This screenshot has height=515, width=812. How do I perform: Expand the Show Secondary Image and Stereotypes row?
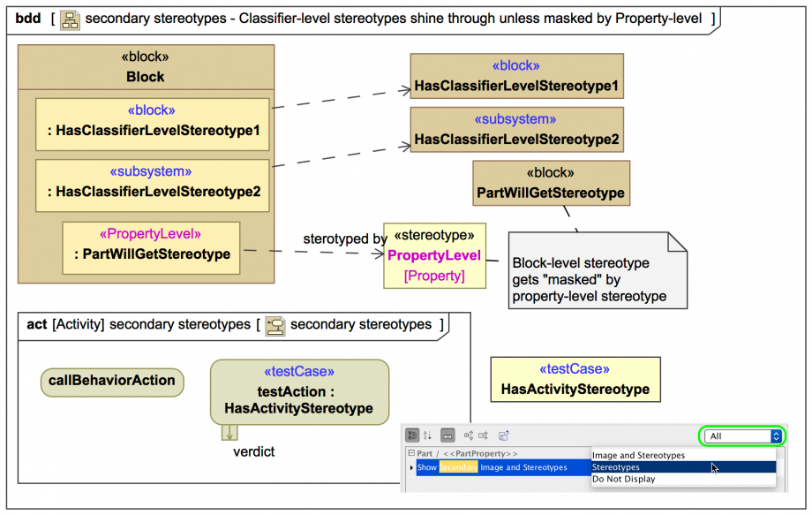[x=411, y=467]
